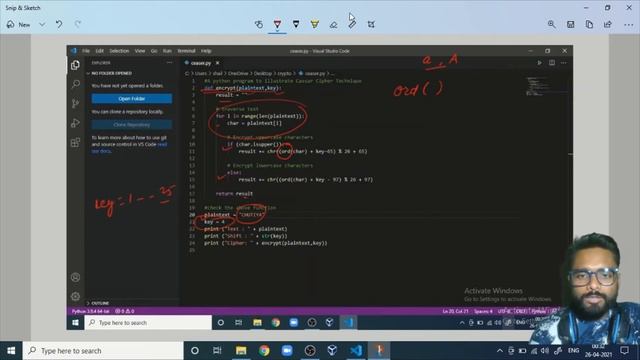Open Run and Debug in VS Code

(76, 123)
